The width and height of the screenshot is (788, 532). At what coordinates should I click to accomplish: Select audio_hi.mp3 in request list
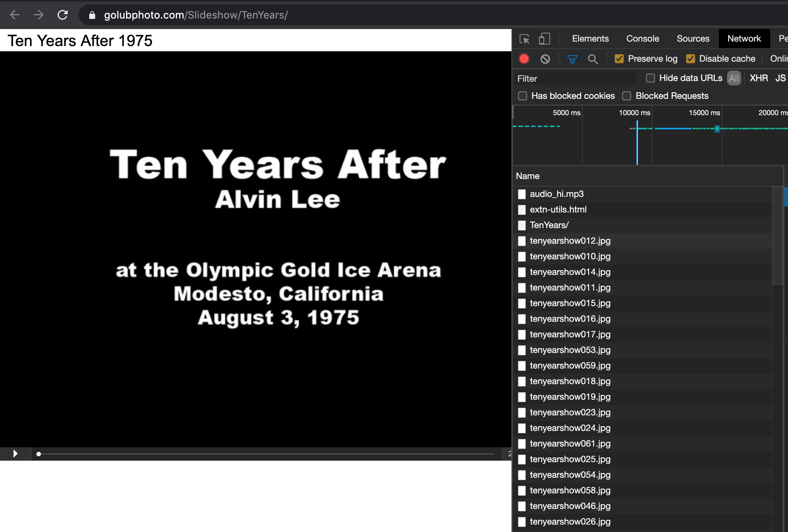[x=556, y=194]
